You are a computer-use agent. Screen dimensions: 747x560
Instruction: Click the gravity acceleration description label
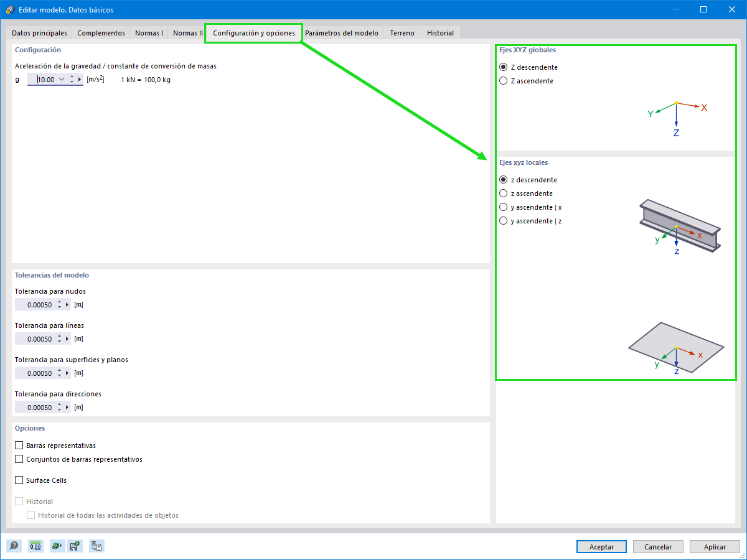pos(116,66)
